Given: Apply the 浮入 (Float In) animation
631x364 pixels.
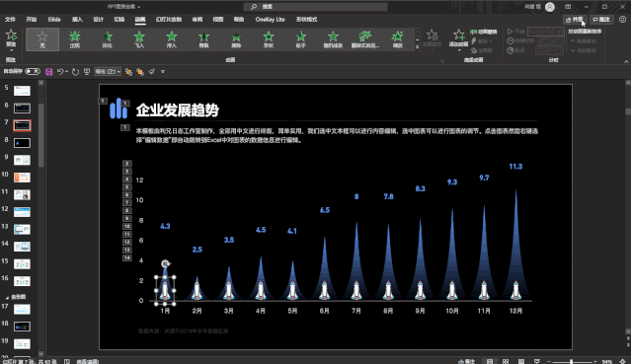Looking at the screenshot, I should tap(172, 39).
